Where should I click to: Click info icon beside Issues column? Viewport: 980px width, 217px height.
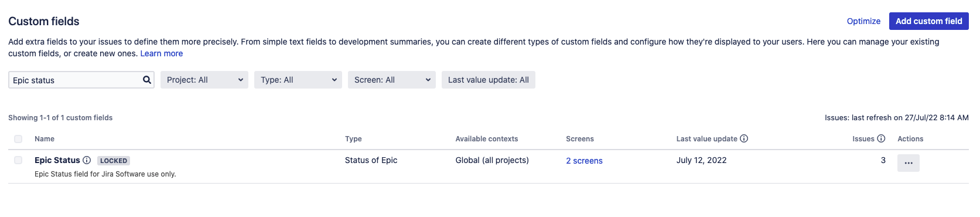tap(881, 138)
